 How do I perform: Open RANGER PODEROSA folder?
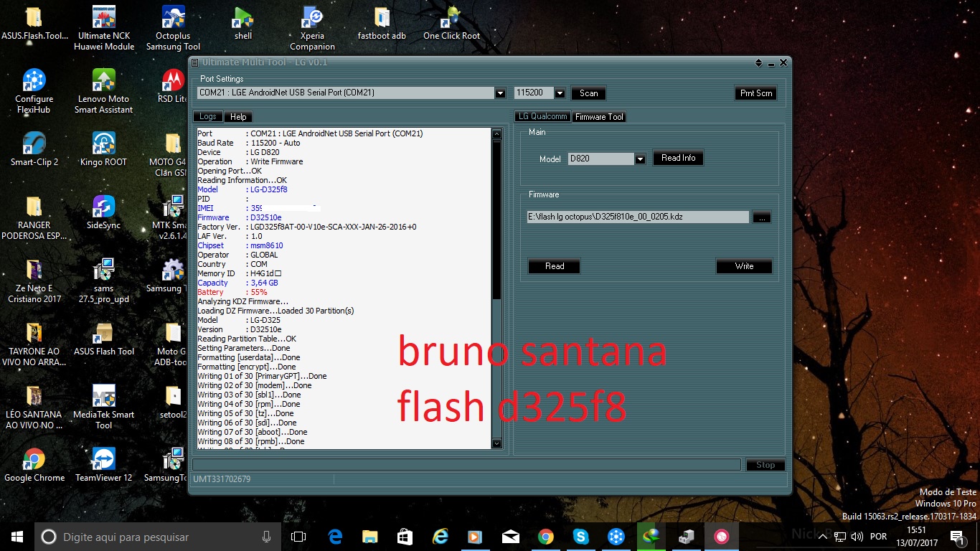click(34, 218)
